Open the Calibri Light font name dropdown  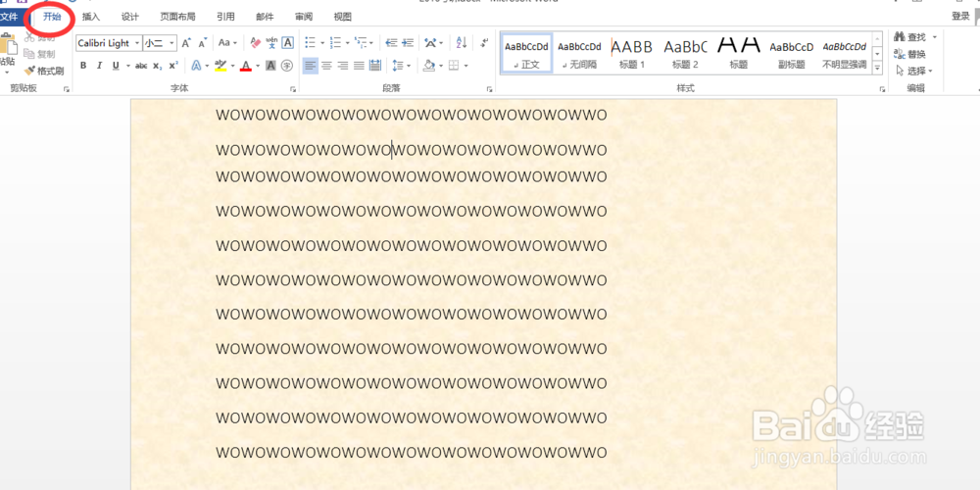pyautogui.click(x=137, y=43)
